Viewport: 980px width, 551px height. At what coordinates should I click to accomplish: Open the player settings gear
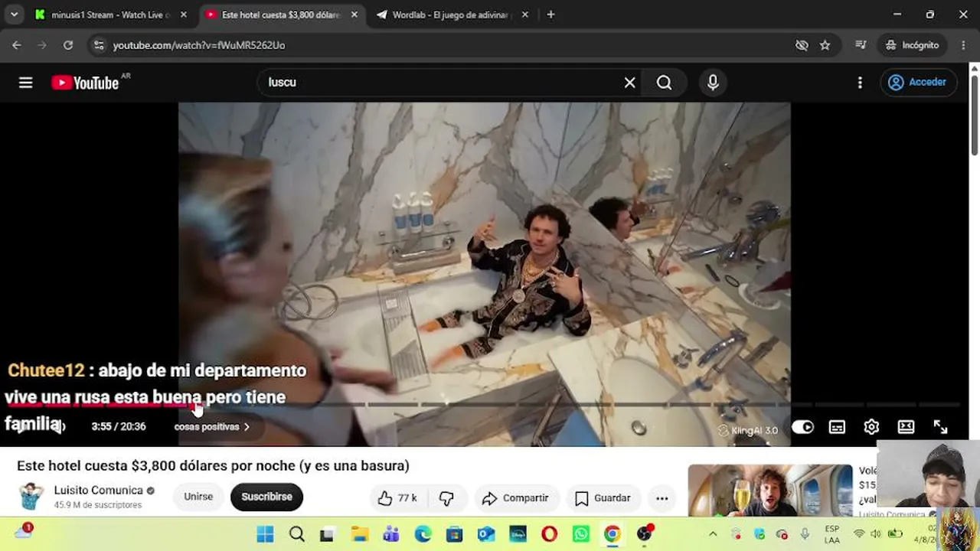coord(871,427)
